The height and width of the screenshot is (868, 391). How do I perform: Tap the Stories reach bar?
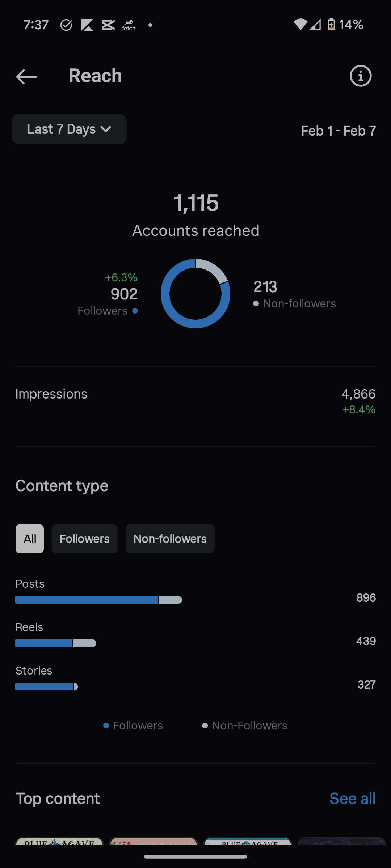pyautogui.click(x=46, y=686)
